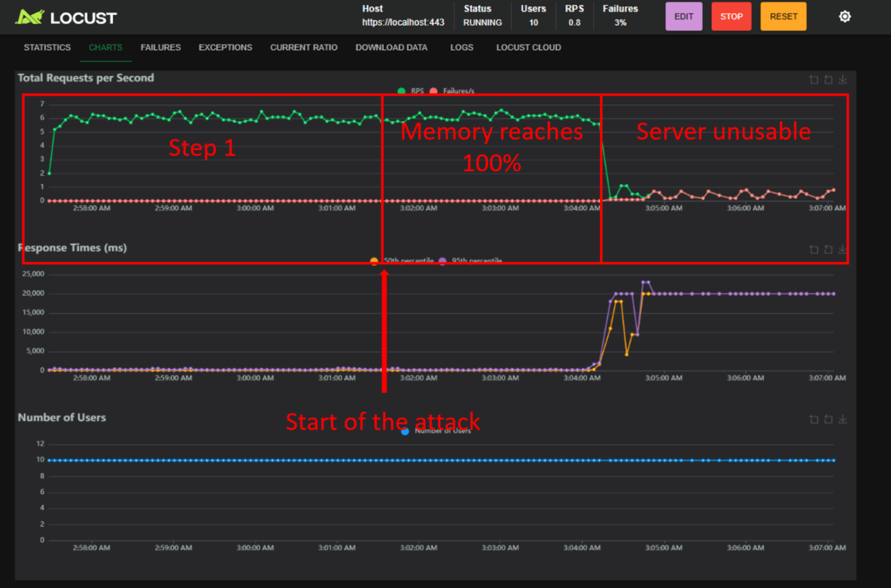
Task: Click the Host URL https://localhost:443
Action: pyautogui.click(x=404, y=23)
